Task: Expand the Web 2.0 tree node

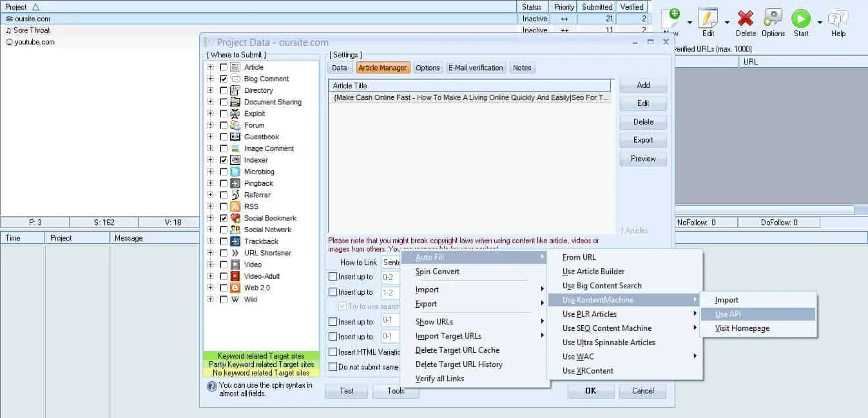Action: [x=211, y=288]
